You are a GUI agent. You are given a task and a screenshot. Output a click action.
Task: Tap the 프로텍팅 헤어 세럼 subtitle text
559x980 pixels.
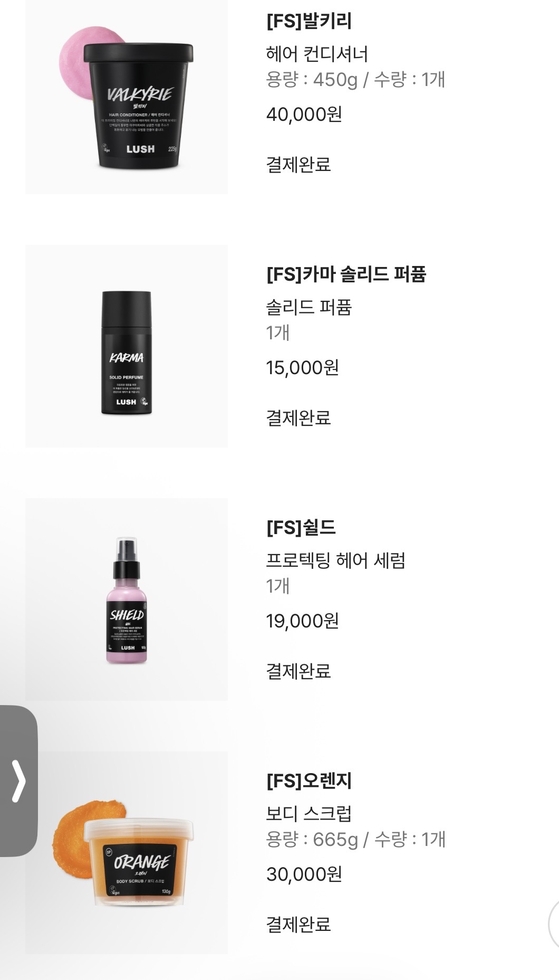coord(335,560)
